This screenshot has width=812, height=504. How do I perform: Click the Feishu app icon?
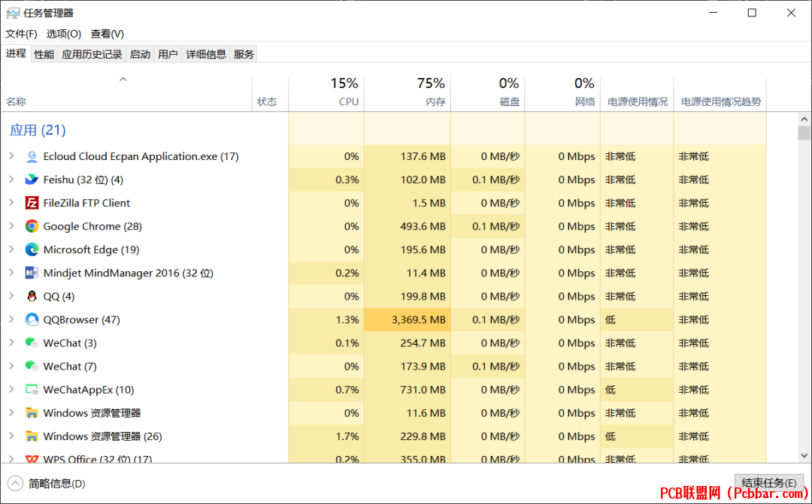pos(32,180)
